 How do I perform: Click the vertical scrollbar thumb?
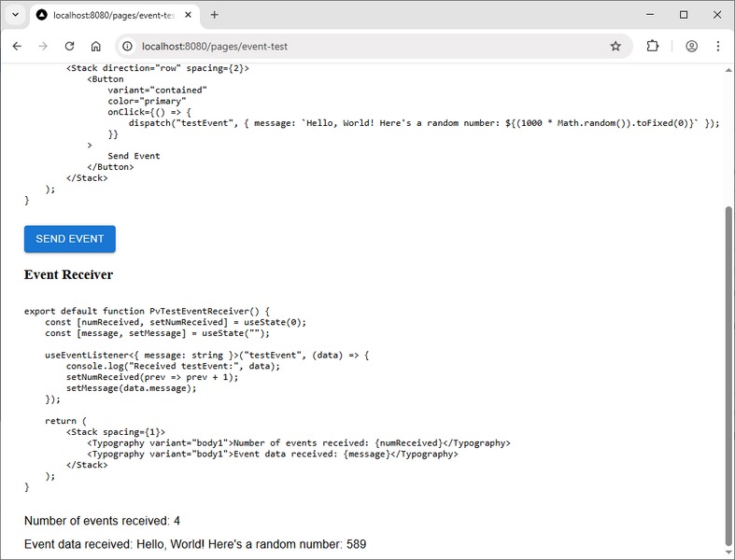pos(728,373)
